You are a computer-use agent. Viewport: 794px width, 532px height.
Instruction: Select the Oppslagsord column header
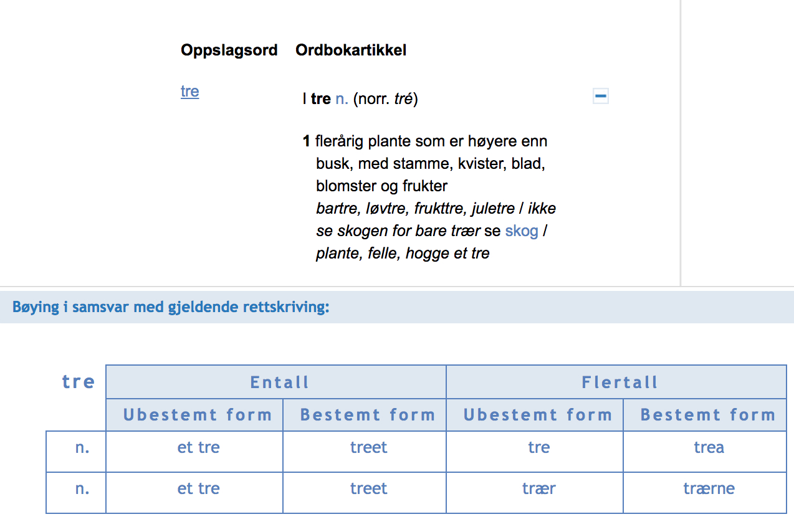(x=229, y=50)
